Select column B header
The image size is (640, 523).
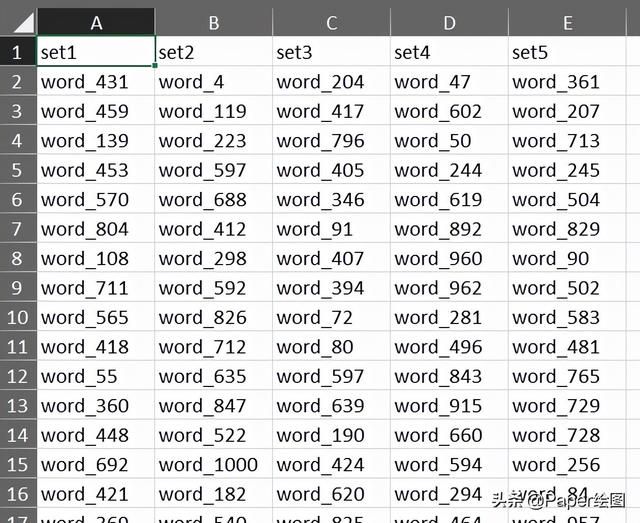213,22
